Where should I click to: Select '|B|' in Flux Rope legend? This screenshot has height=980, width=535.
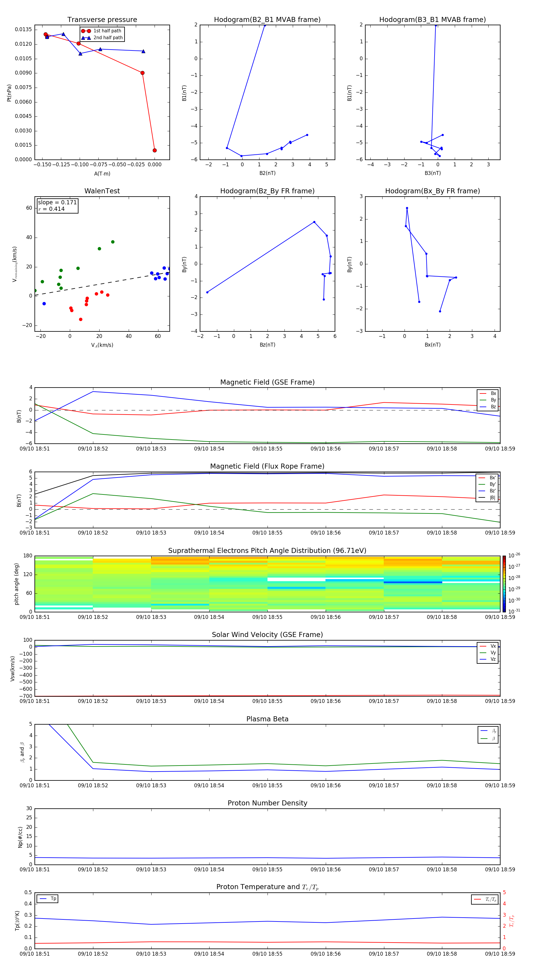tap(487, 498)
